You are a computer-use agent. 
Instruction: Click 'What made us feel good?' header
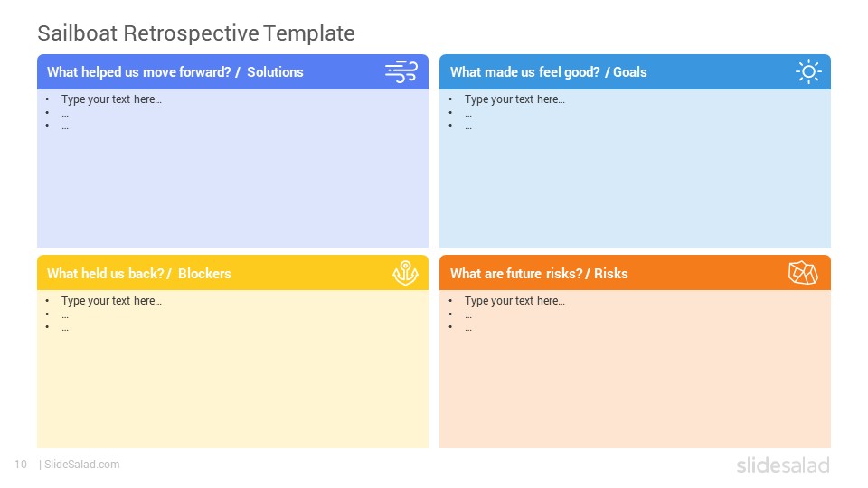point(524,72)
